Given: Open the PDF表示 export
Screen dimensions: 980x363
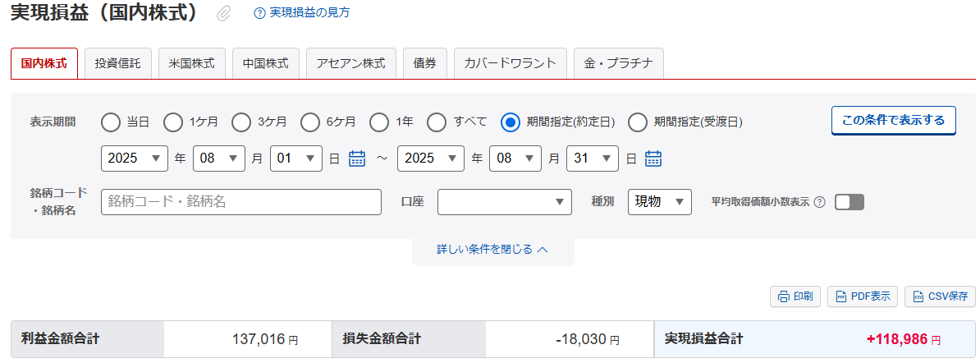Looking at the screenshot, I should tap(862, 296).
